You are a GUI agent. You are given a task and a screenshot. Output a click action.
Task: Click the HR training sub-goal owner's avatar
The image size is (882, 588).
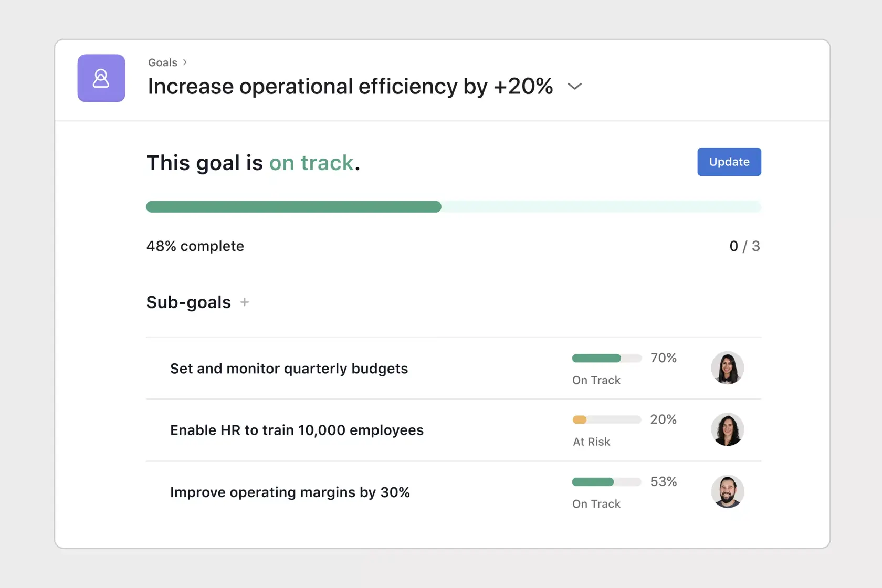click(728, 429)
